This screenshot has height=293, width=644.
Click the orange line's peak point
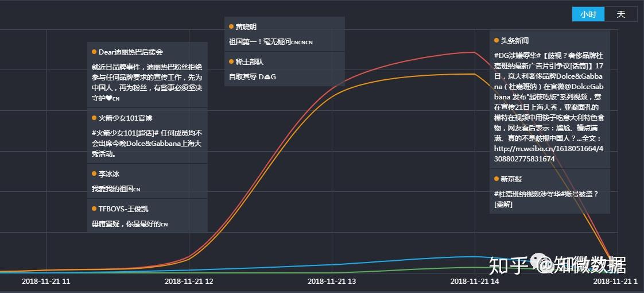pyautogui.click(x=474, y=74)
